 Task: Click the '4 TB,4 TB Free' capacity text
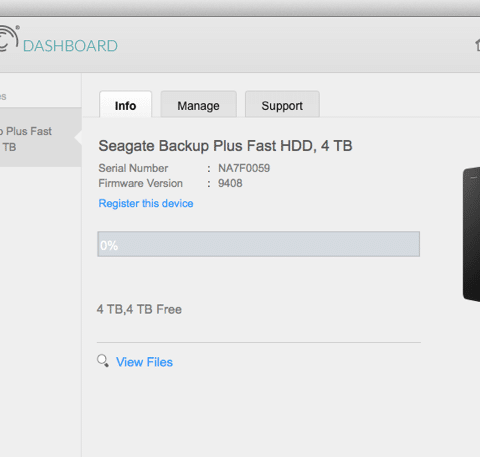pyautogui.click(x=139, y=309)
